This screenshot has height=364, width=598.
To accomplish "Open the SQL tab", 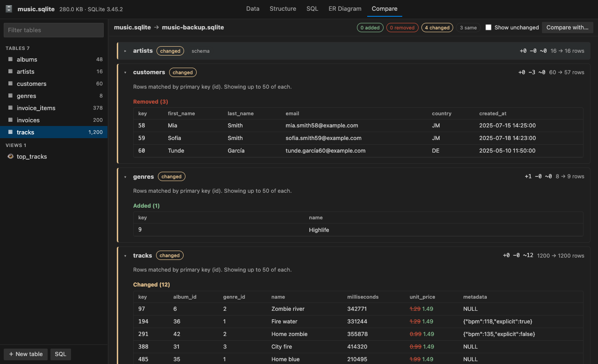I will 312,9.
